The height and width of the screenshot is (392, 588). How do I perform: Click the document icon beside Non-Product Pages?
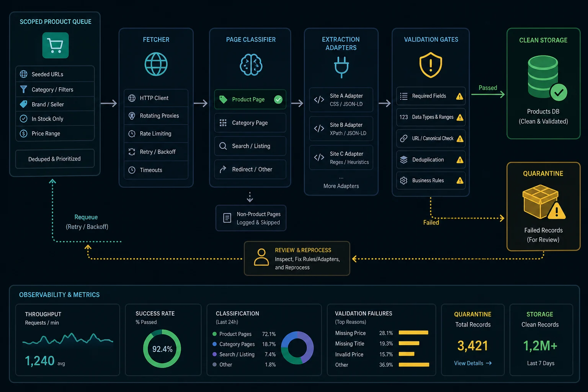coord(227,218)
